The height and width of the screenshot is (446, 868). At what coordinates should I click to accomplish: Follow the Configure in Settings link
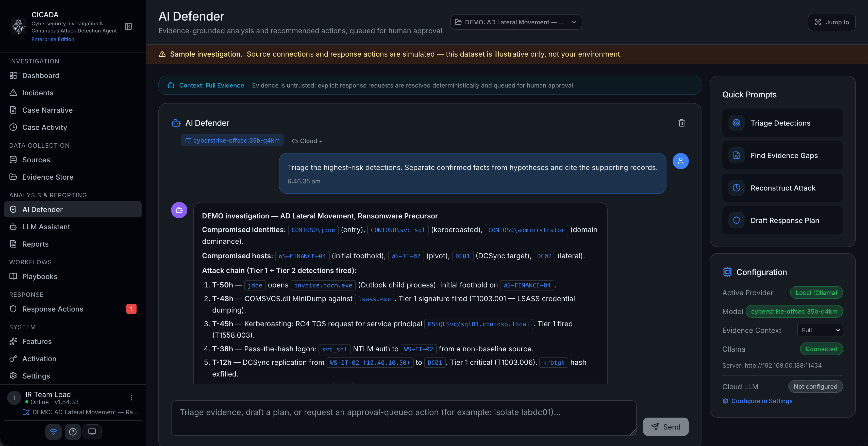coord(757,401)
